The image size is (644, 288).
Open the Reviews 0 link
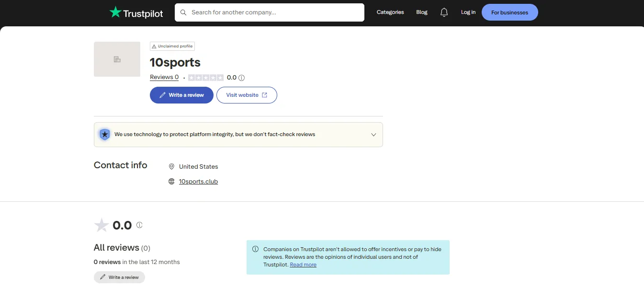click(164, 77)
